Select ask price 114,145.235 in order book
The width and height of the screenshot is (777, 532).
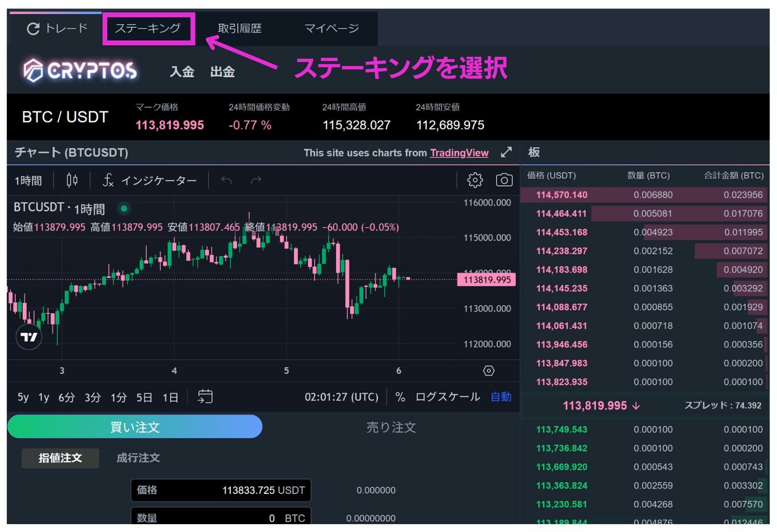[562, 289]
